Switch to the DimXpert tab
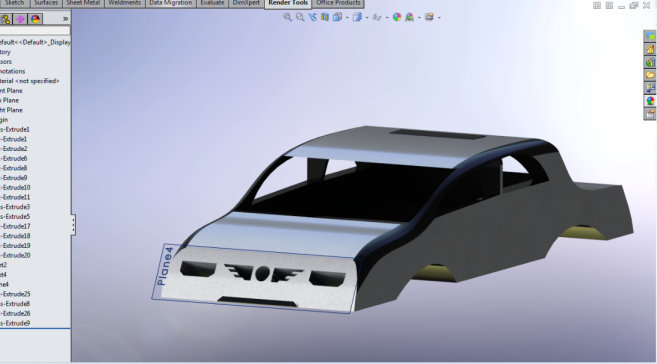This screenshot has height=364, width=657. click(x=246, y=3)
